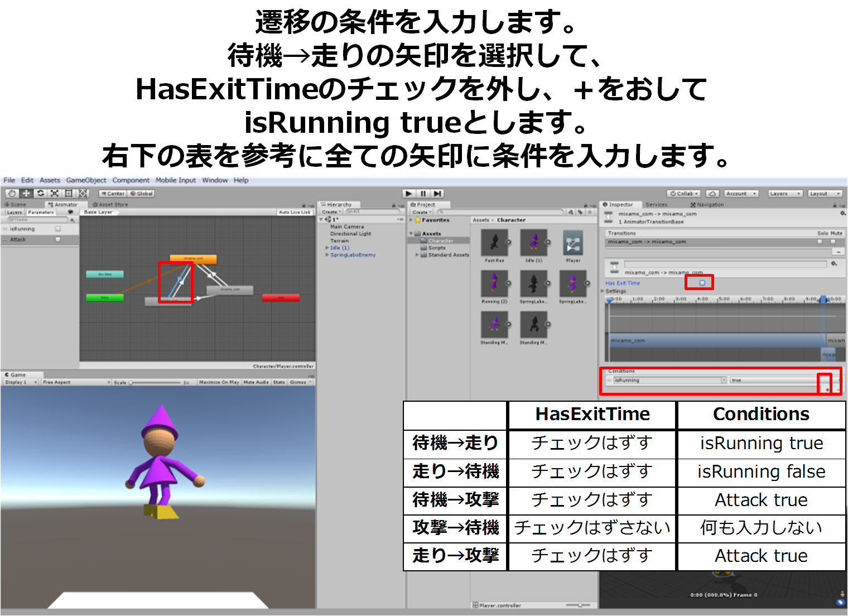Toggle the Solo checkbox for transition

[x=820, y=242]
